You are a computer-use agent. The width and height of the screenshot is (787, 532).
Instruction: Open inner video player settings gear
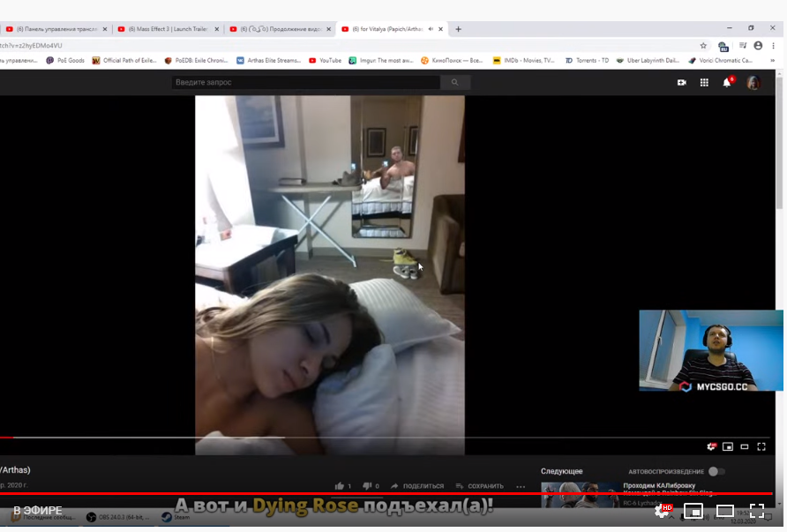click(712, 446)
